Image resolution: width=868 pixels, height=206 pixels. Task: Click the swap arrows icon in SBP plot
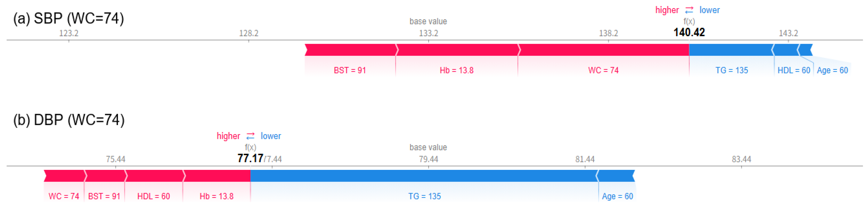click(689, 10)
